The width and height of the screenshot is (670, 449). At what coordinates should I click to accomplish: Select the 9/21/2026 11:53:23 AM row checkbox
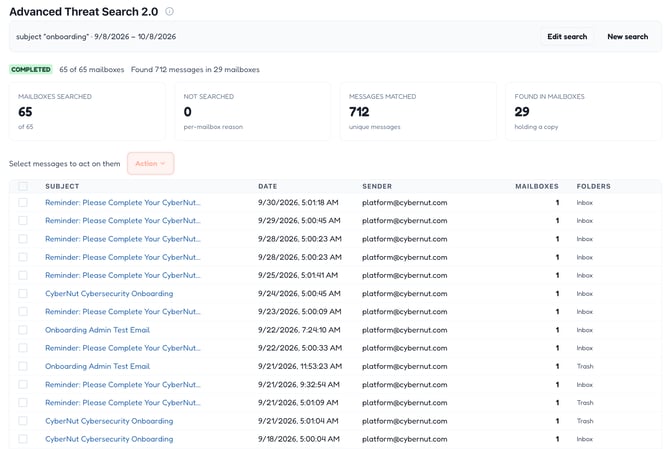tap(23, 366)
